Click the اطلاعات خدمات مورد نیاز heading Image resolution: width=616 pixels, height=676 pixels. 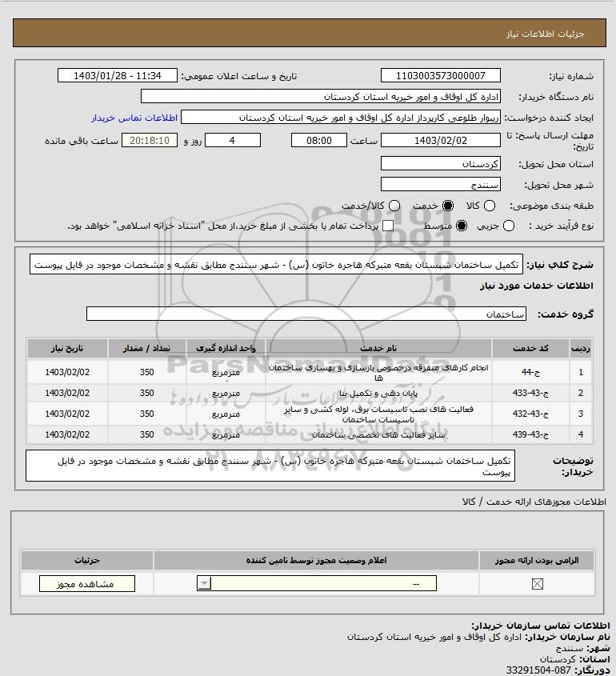coord(536,286)
